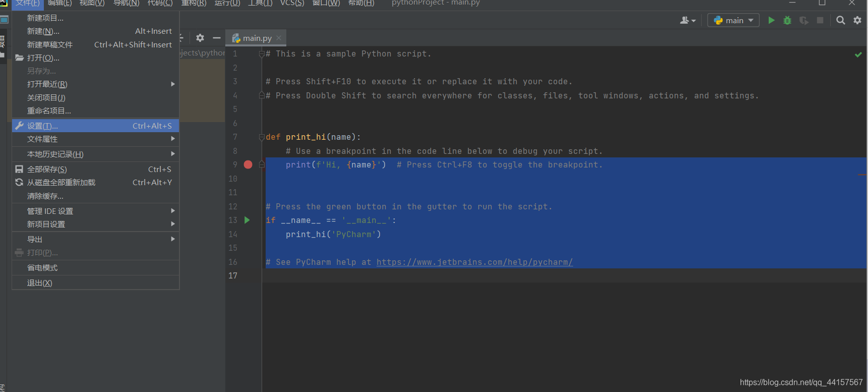Open the main run configuration dropdown
The height and width of the screenshot is (392, 868).
pyautogui.click(x=733, y=20)
